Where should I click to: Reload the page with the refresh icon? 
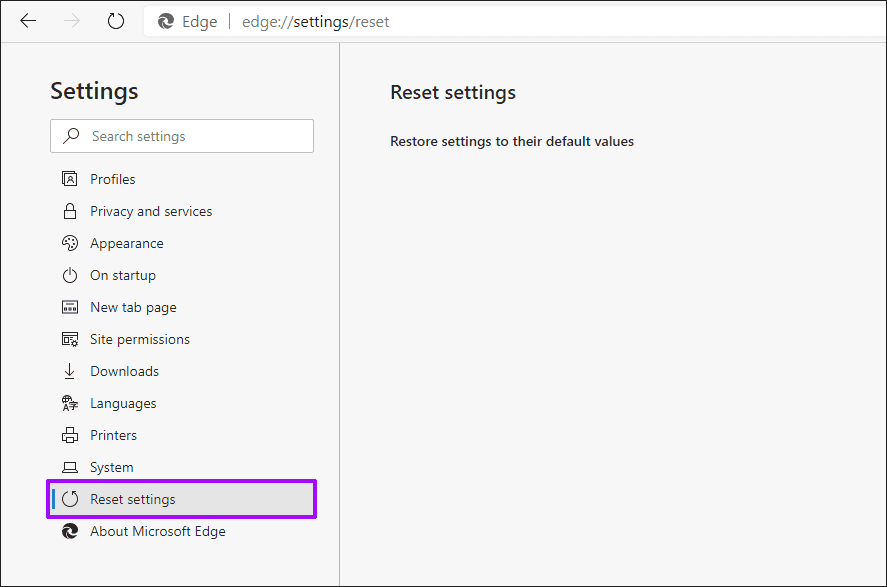(x=116, y=21)
